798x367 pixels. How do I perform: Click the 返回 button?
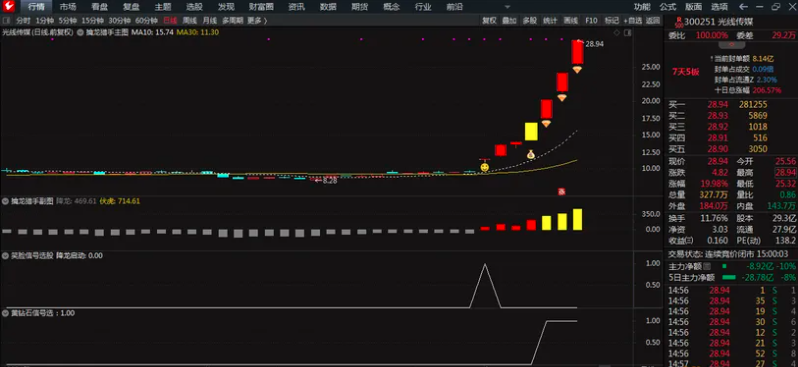(652, 21)
